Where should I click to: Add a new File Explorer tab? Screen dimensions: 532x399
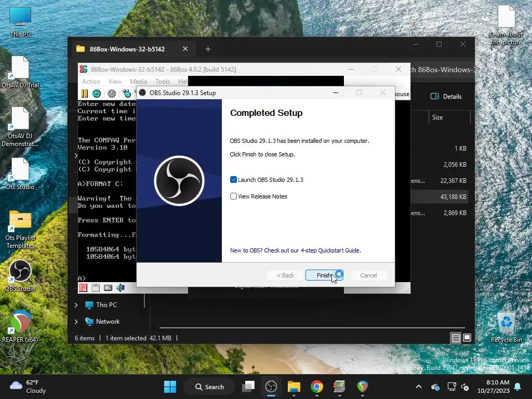pos(208,49)
